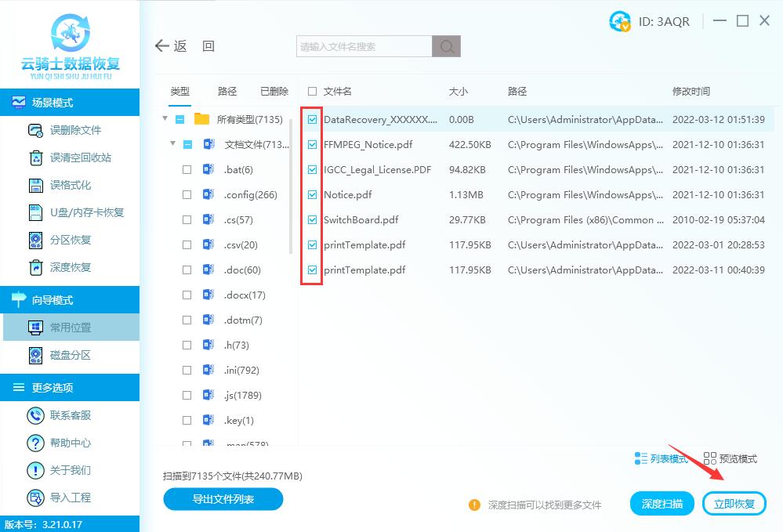
Task: Select the 分区恢复 partition icon
Action: [35, 240]
